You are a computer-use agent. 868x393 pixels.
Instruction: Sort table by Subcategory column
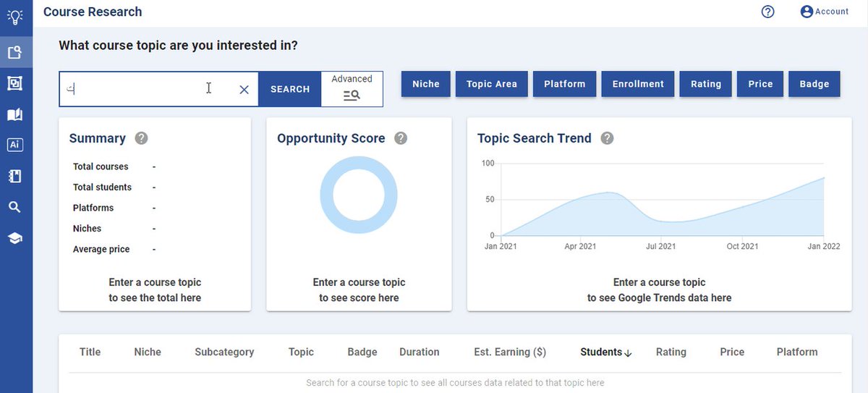(x=224, y=352)
